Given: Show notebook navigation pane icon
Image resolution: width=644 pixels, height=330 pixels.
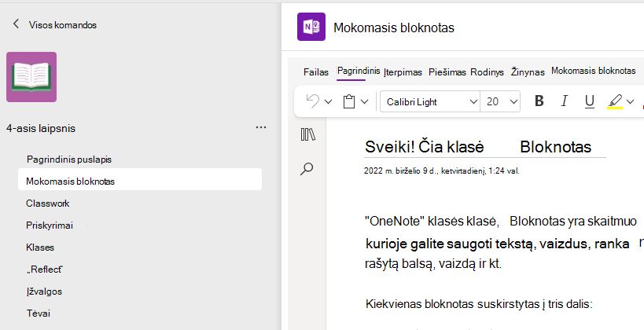Looking at the screenshot, I should click(x=308, y=134).
